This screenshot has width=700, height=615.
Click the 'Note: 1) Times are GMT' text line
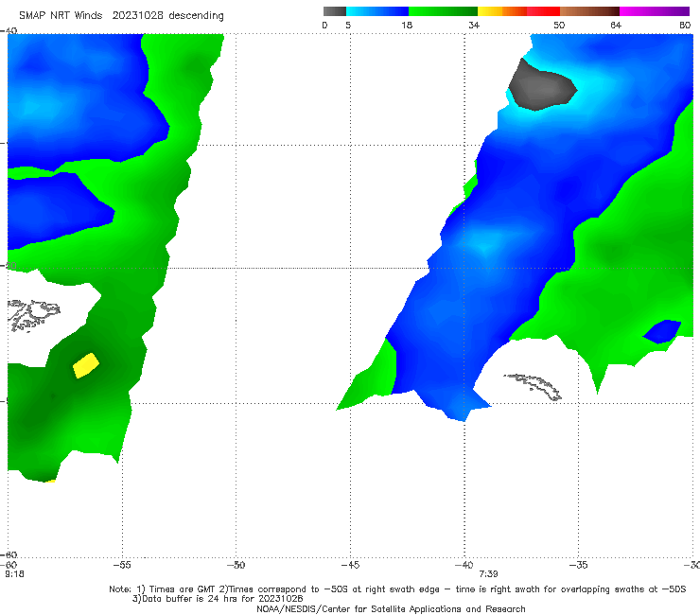[397, 589]
